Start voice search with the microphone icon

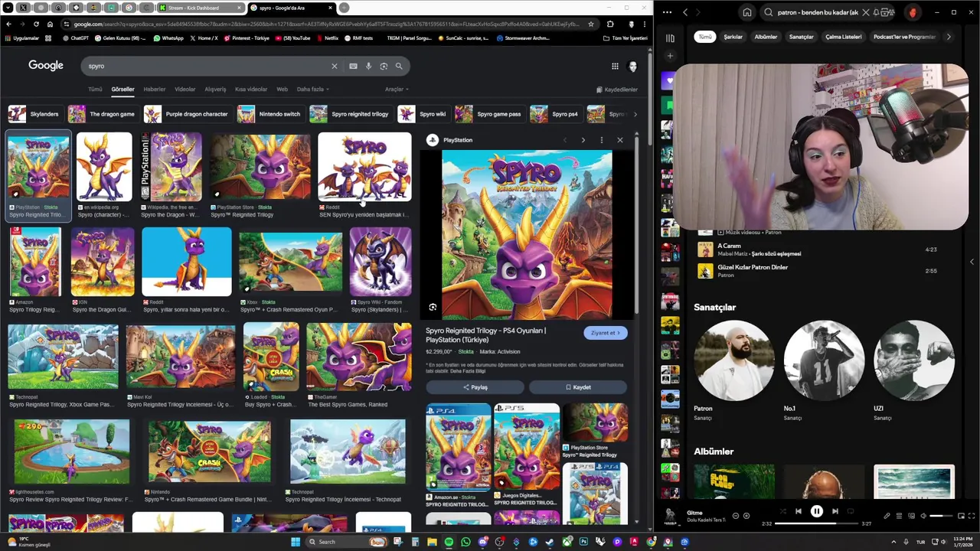click(x=368, y=66)
